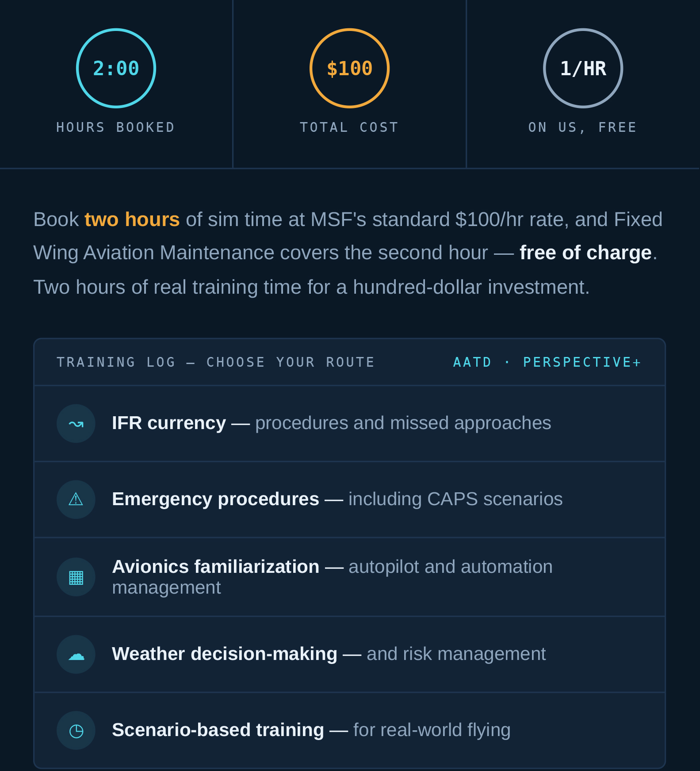Image resolution: width=700 pixels, height=771 pixels.
Task: Click the bold 'free of charge' text
Action: coord(585,253)
